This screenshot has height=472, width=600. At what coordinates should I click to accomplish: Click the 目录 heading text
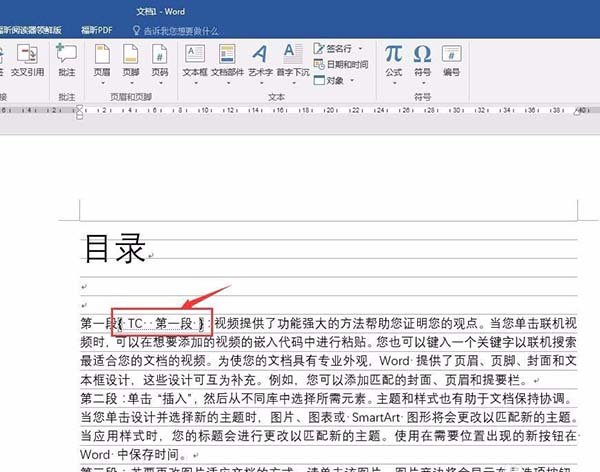pos(115,249)
